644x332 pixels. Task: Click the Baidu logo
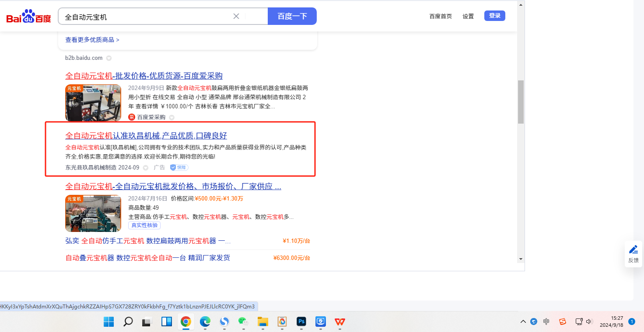pyautogui.click(x=28, y=17)
